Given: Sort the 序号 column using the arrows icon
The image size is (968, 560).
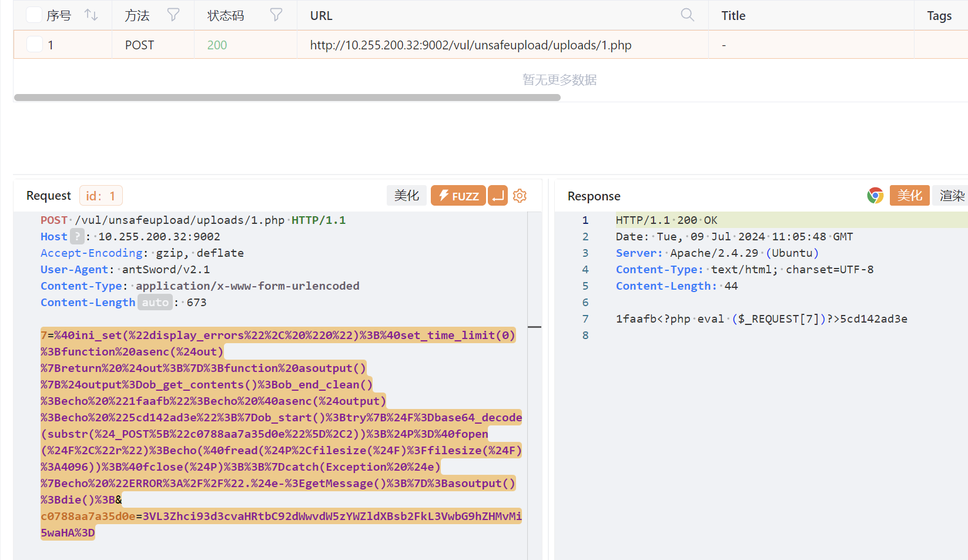Looking at the screenshot, I should 91,15.
